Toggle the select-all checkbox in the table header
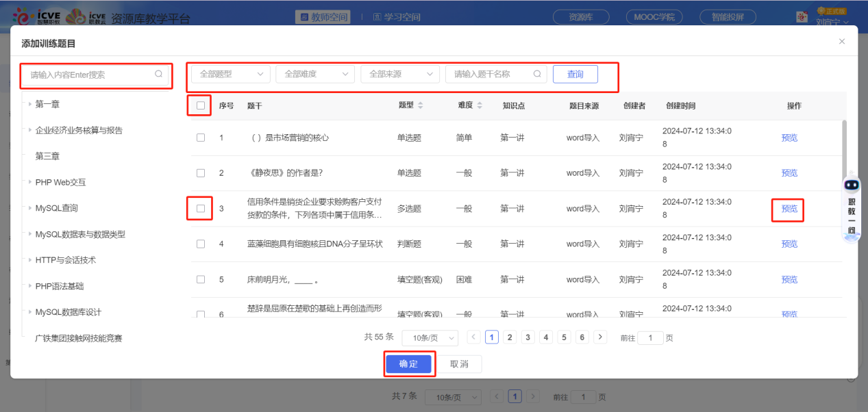This screenshot has height=412, width=868. tap(201, 105)
